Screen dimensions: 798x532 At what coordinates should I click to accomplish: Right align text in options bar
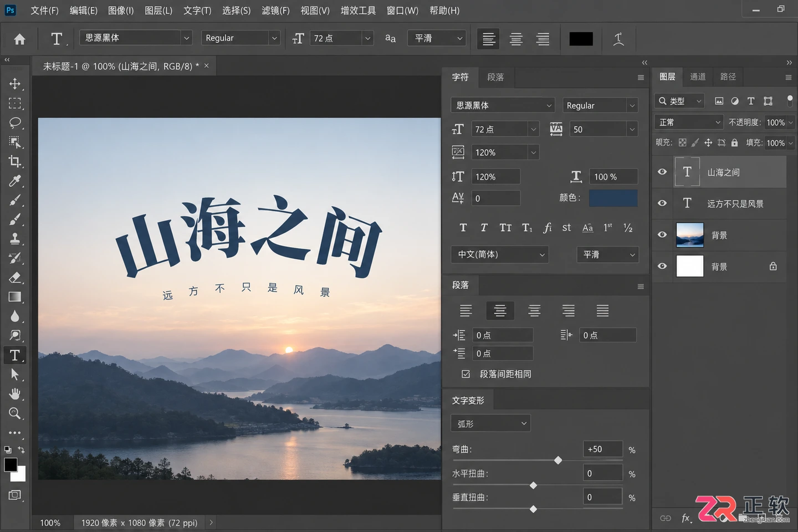pos(543,39)
